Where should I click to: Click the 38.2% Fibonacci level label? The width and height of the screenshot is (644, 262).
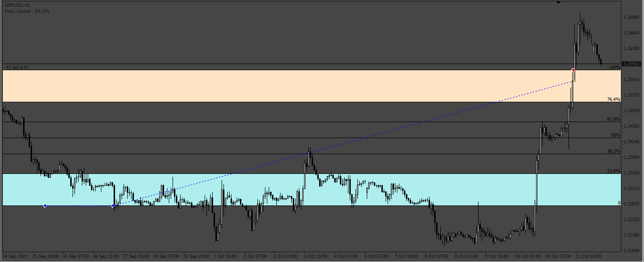pyautogui.click(x=614, y=151)
